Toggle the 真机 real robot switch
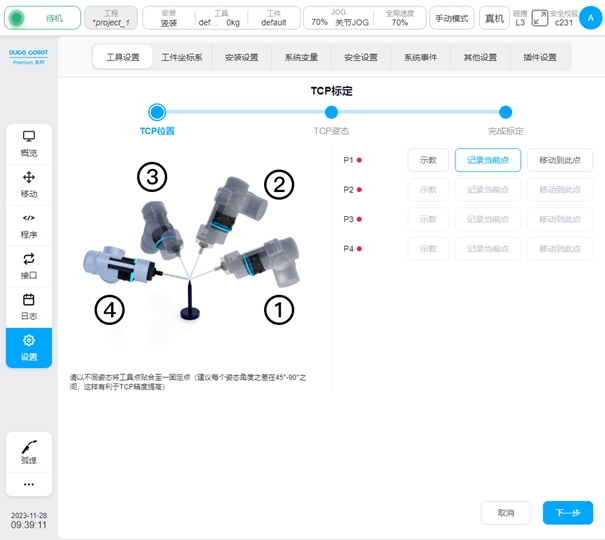Screen dimensions: 605x540 pyautogui.click(x=493, y=18)
